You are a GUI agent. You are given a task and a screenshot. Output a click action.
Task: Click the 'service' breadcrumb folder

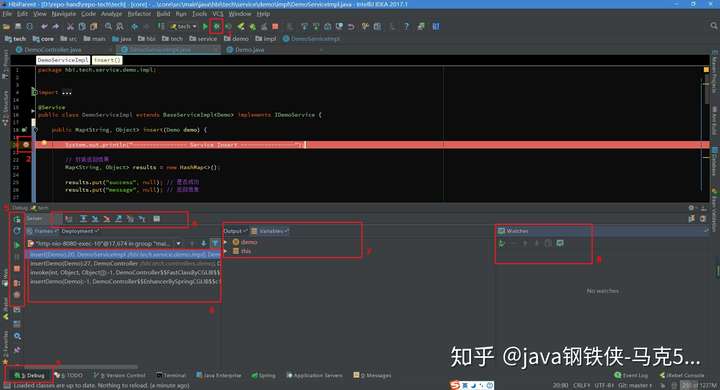(203, 39)
